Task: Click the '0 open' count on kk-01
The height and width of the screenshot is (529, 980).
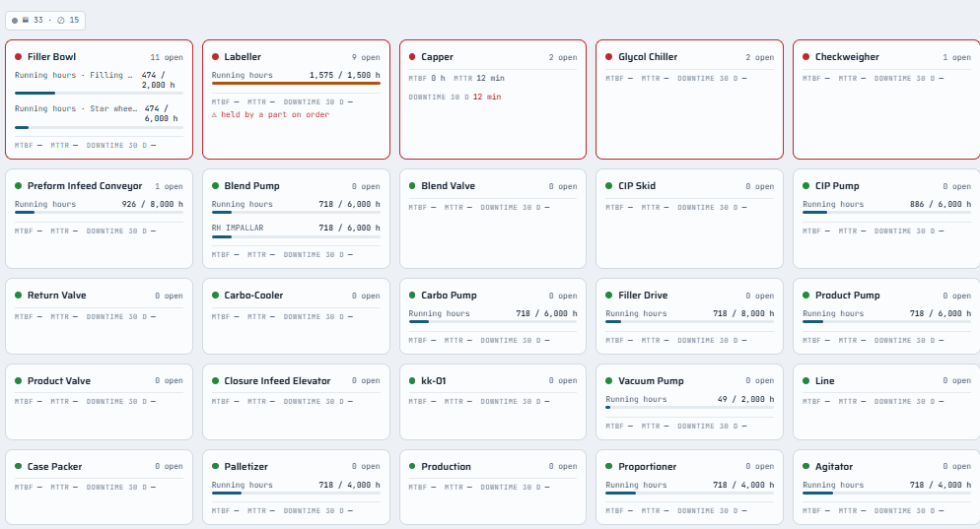Action: pyautogui.click(x=563, y=381)
